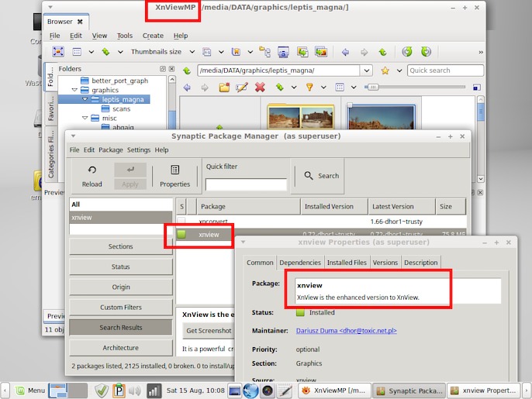Click the layout grid icon in XnViewMP toolbar
Image resolution: width=532 pixels, height=399 pixels.
(77, 52)
